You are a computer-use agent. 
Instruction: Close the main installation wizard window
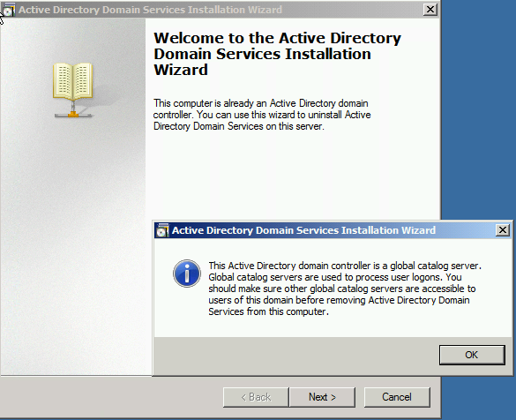pos(430,10)
